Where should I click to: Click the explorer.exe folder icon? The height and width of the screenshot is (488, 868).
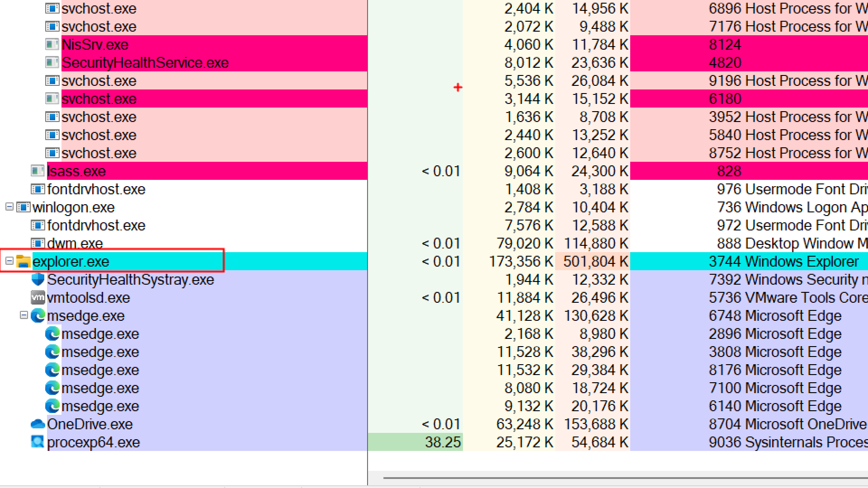pos(23,262)
